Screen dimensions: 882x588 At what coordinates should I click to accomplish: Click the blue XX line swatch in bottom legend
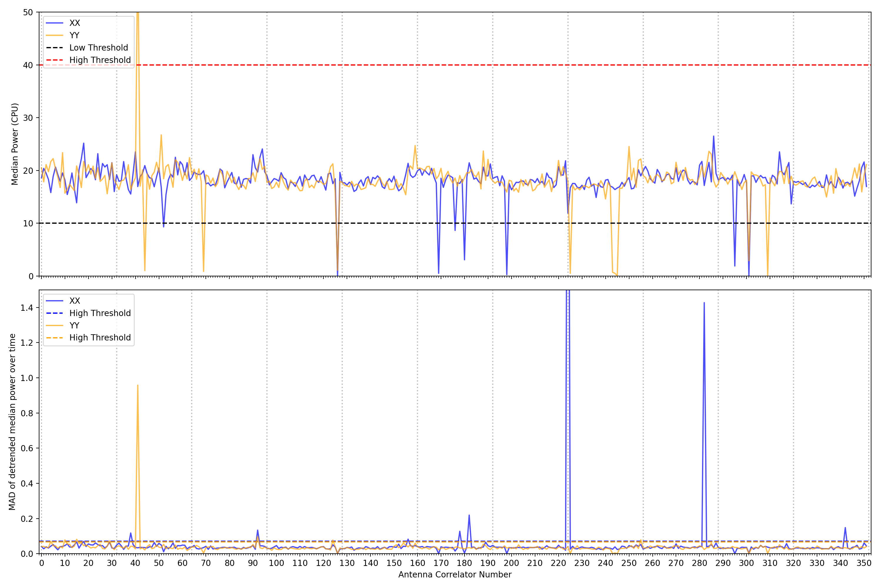pyautogui.click(x=55, y=301)
